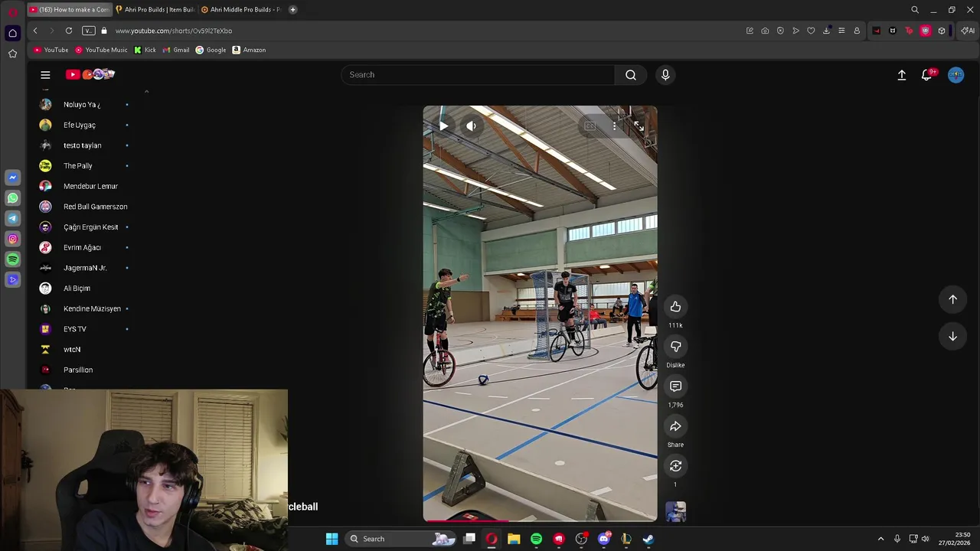Open the YouTube Music bookmark
Screen dimensions: 980x551
(x=101, y=50)
